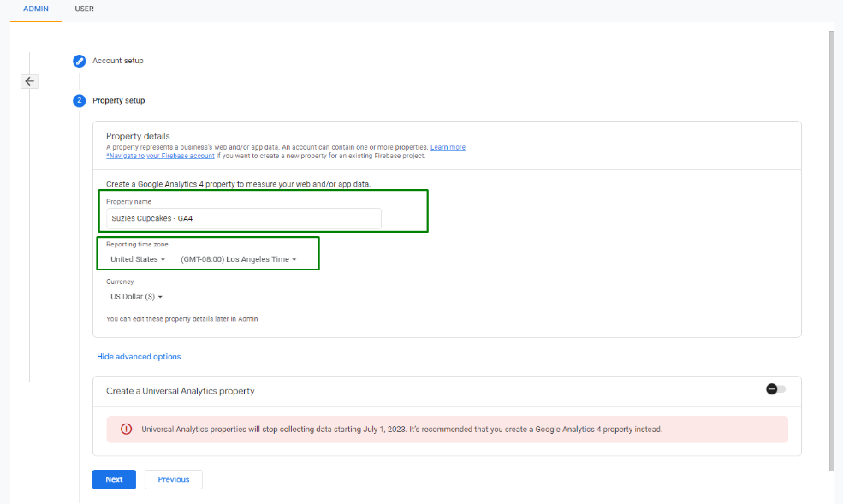
Task: Click 'Create a Google Analytics 4 property' text
Action: point(238,184)
